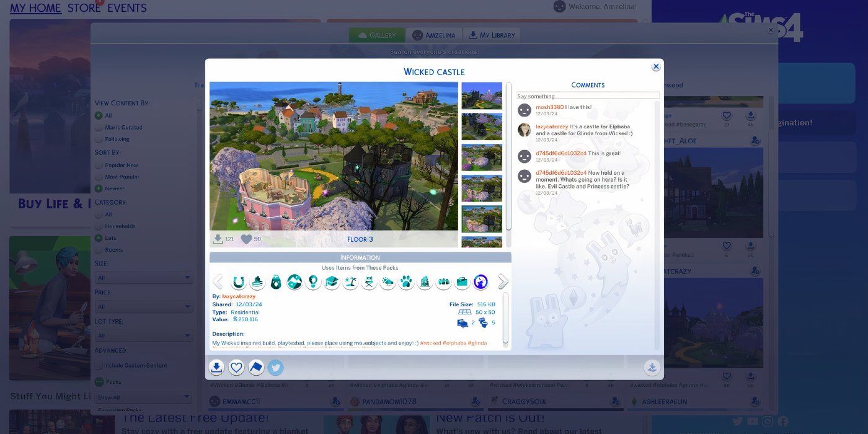Select the graduation cap University pack icon

click(332, 282)
